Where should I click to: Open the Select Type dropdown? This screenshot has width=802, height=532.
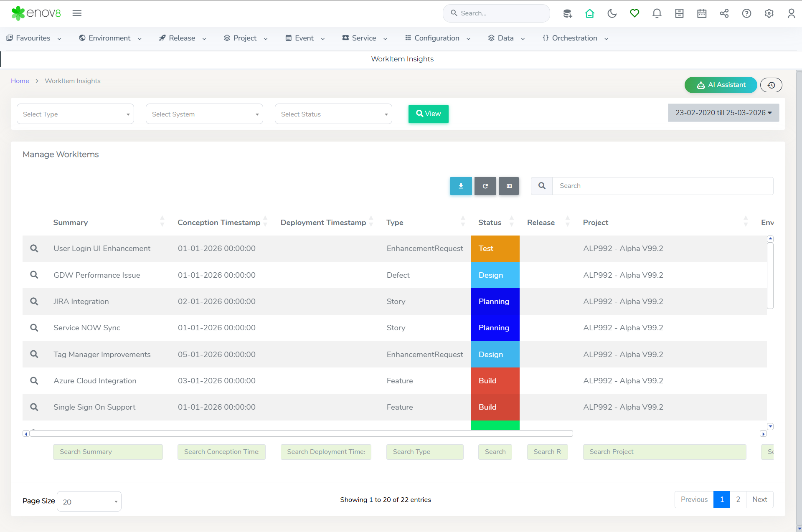[x=75, y=114]
